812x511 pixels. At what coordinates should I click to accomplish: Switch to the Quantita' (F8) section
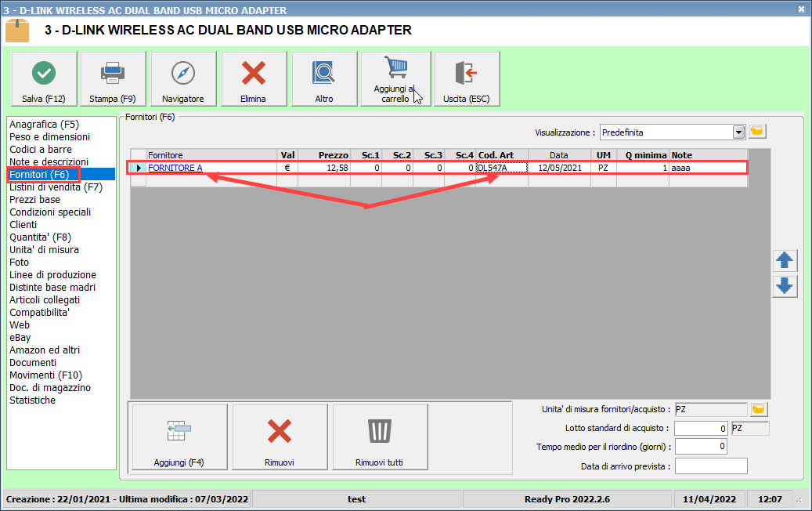pos(41,237)
